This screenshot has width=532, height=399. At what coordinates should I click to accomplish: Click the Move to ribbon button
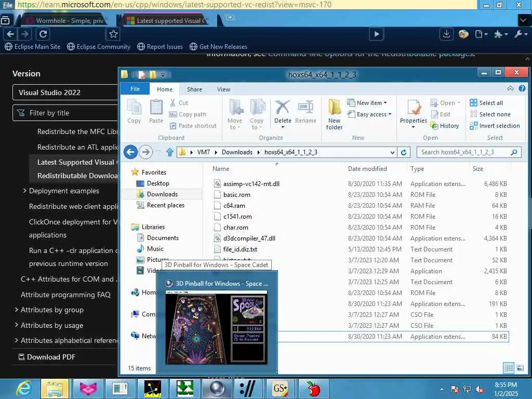(x=235, y=114)
